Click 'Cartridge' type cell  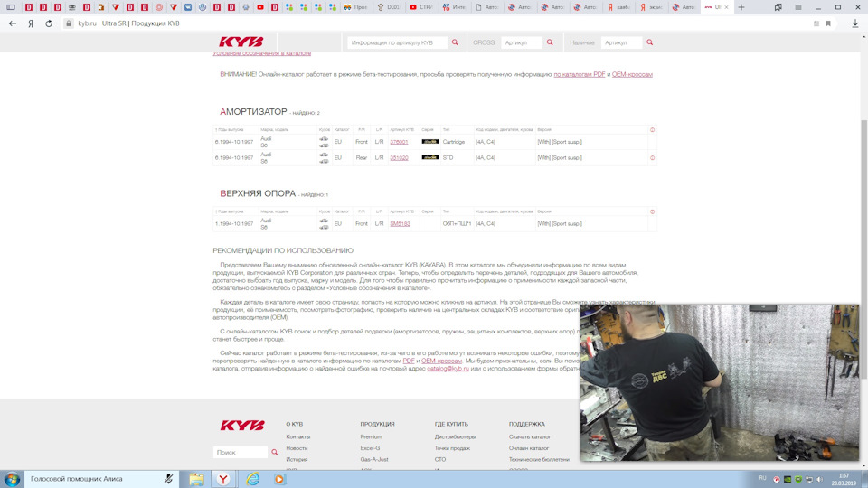[x=453, y=142]
